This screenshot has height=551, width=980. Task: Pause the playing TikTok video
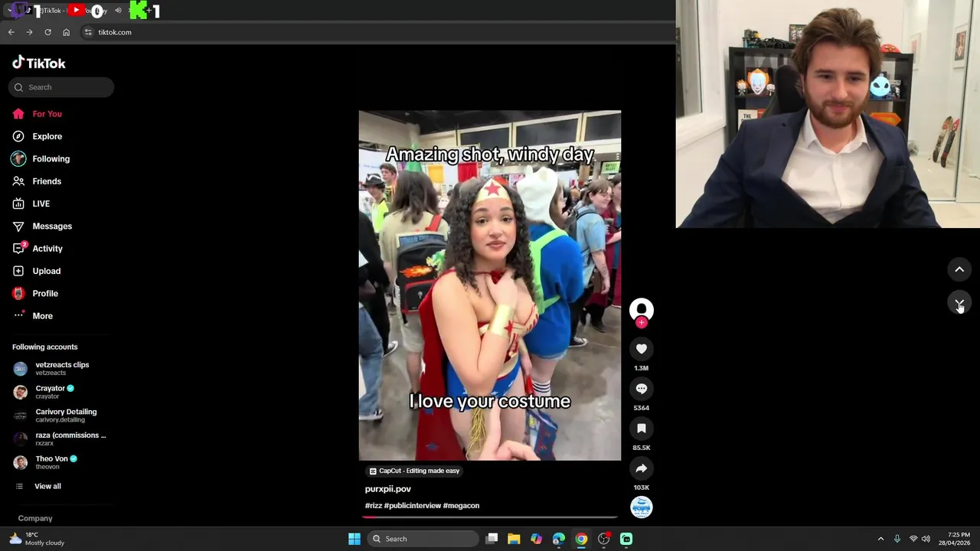[490, 285]
